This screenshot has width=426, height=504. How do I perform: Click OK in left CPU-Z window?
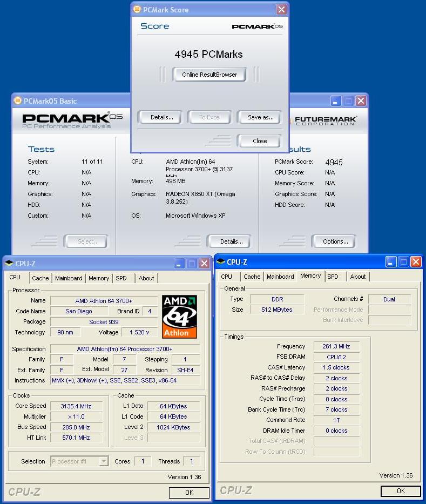[x=189, y=493]
